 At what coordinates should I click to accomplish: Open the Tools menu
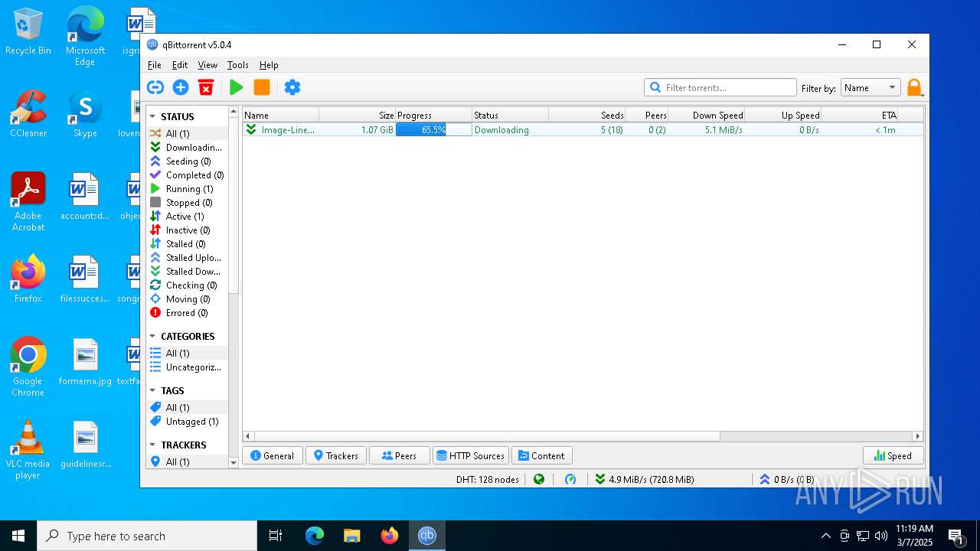pos(238,65)
